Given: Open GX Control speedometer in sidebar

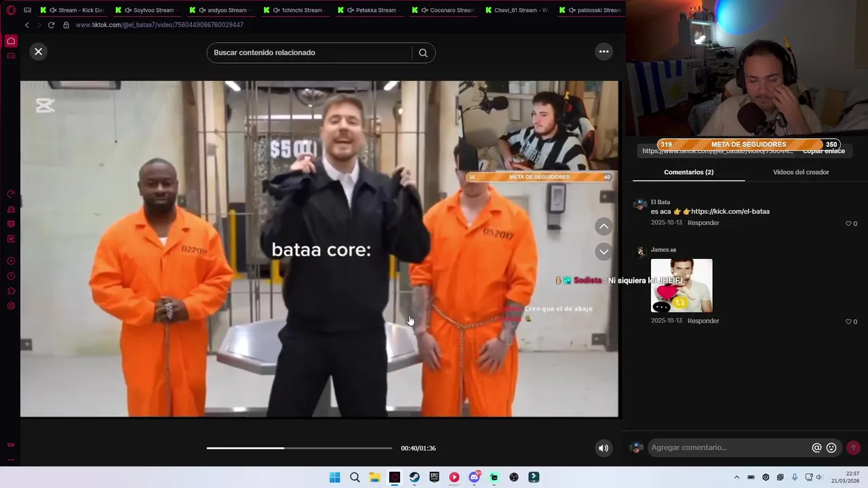Looking at the screenshot, I should [11, 195].
